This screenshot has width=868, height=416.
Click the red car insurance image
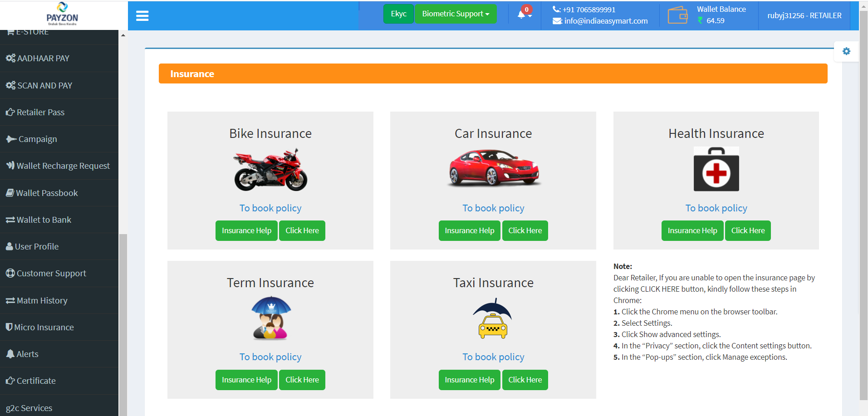[x=493, y=168]
